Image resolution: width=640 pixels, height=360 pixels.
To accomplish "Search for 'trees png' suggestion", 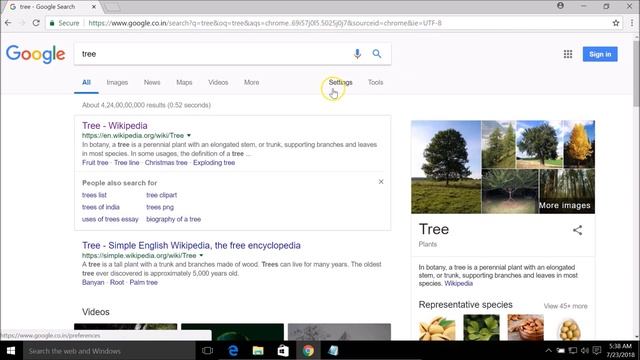I will tap(160, 207).
